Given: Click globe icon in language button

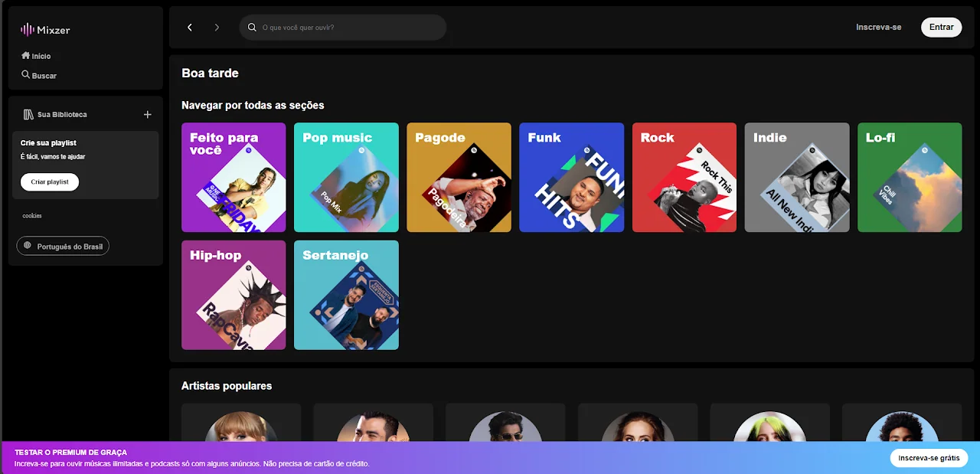Looking at the screenshot, I should pyautogui.click(x=28, y=246).
